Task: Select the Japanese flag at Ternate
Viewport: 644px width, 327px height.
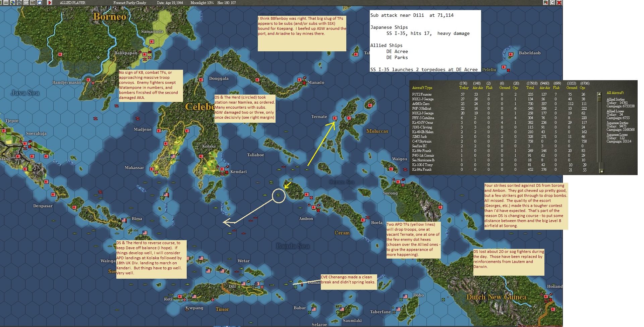Action: point(335,118)
